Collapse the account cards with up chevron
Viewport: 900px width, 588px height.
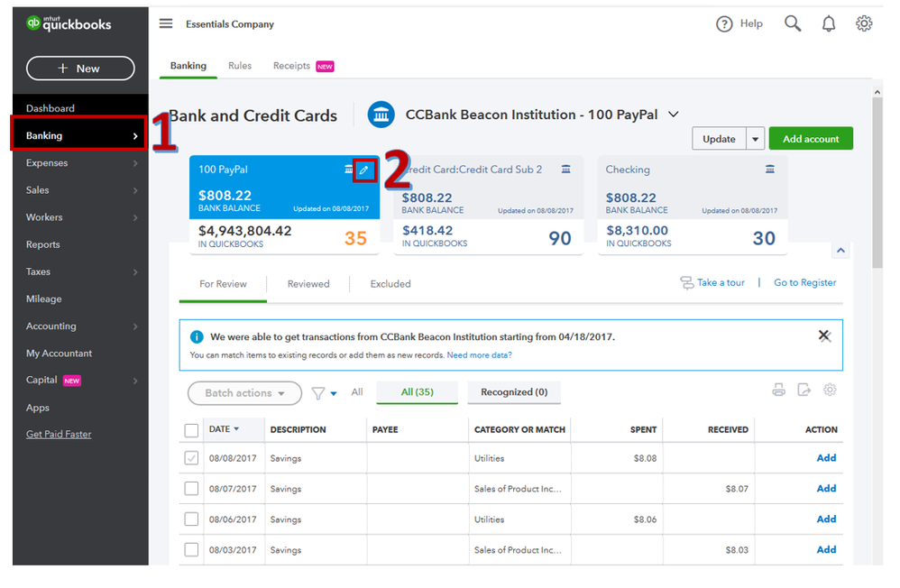[840, 251]
